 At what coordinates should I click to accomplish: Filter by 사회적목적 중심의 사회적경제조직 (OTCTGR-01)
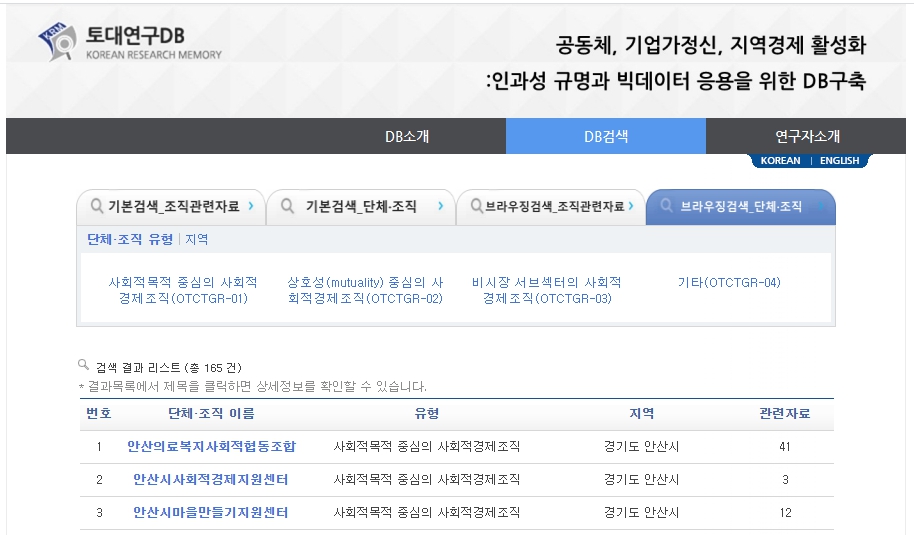pyautogui.click(x=183, y=290)
